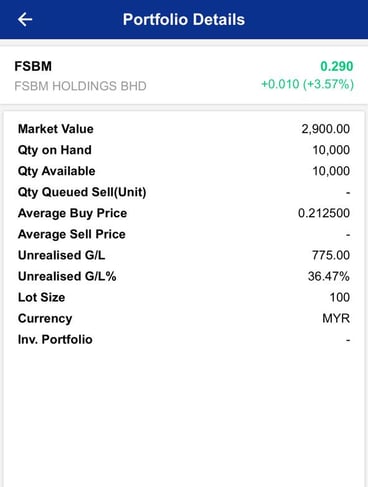368x487 pixels.
Task: Tap the Unrealised G/L% value 36.47%
Action: click(x=329, y=276)
